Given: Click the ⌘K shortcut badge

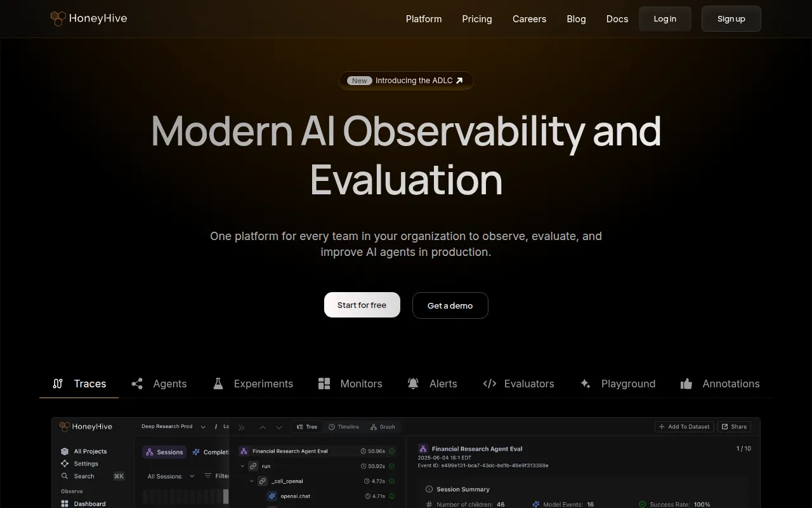Looking at the screenshot, I should 119,476.
